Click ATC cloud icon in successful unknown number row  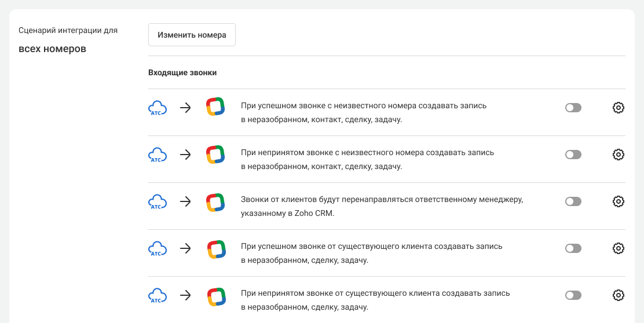coord(158,108)
